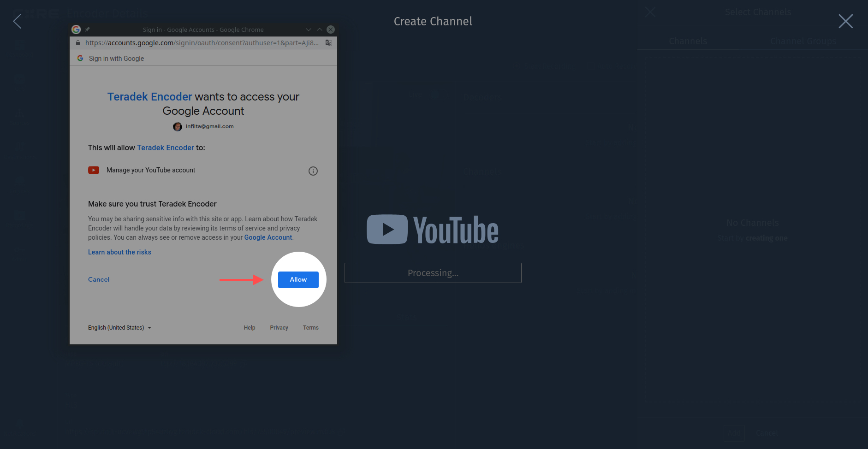Expand the English (United States) language dropdown
The width and height of the screenshot is (868, 449).
(119, 328)
